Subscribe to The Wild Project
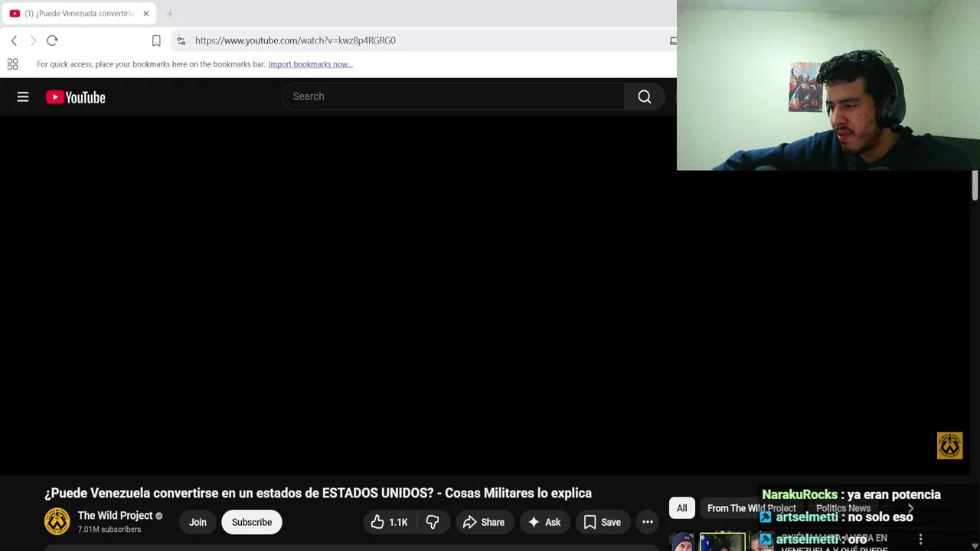 tap(252, 522)
